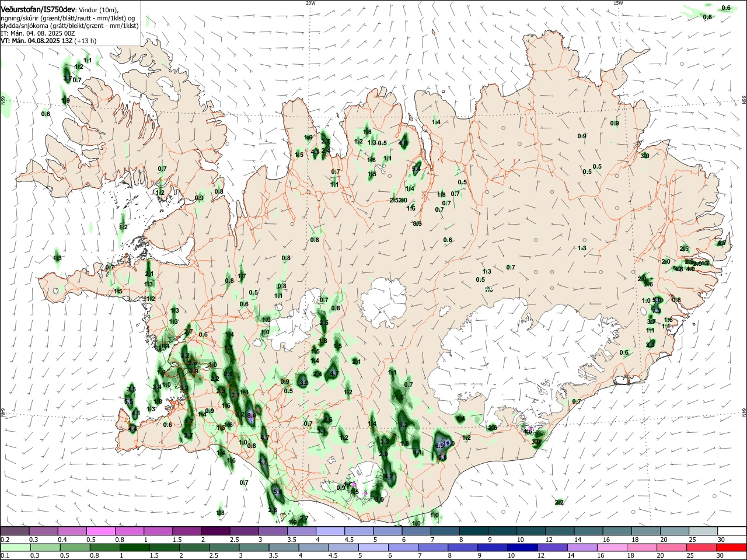Click the IT initial time 'Mán. 04. 08. 2025 00Z'
Image resolution: width=747 pixels, height=560 pixels.
coord(43,33)
